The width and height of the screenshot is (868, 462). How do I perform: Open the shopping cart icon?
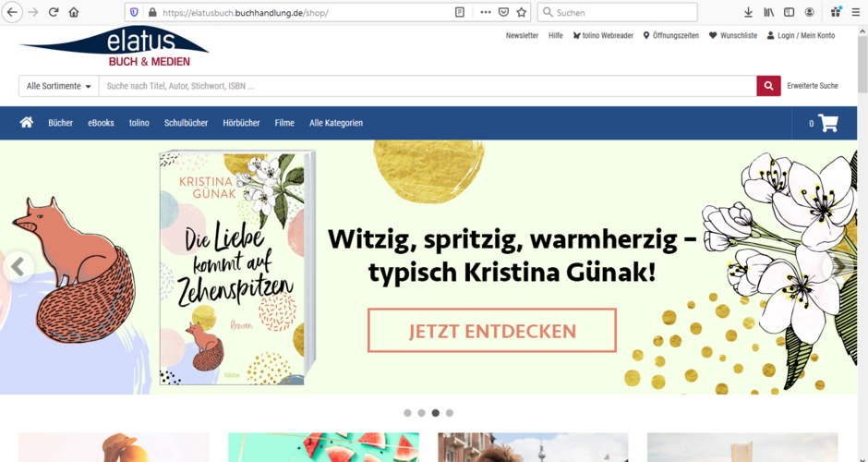[x=828, y=123]
